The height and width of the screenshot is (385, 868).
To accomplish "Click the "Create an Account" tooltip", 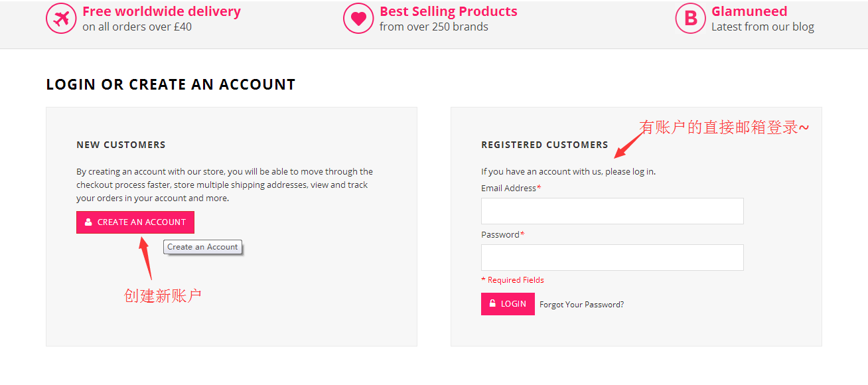I will point(202,247).
